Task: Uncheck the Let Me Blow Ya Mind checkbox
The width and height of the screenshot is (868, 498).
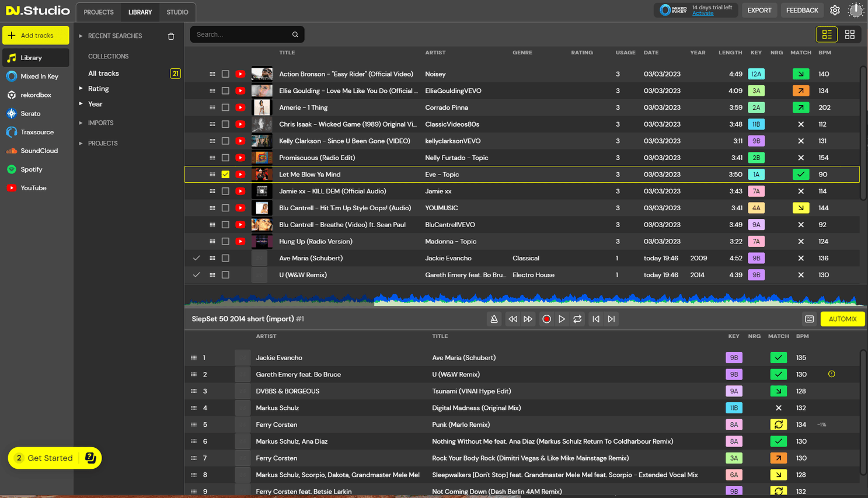Action: coord(225,175)
